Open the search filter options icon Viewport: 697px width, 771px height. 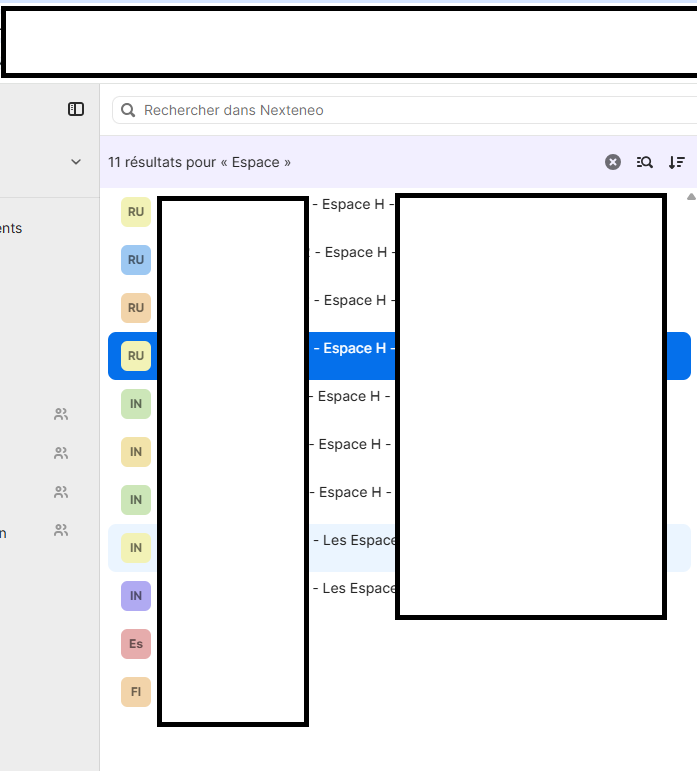(x=645, y=162)
